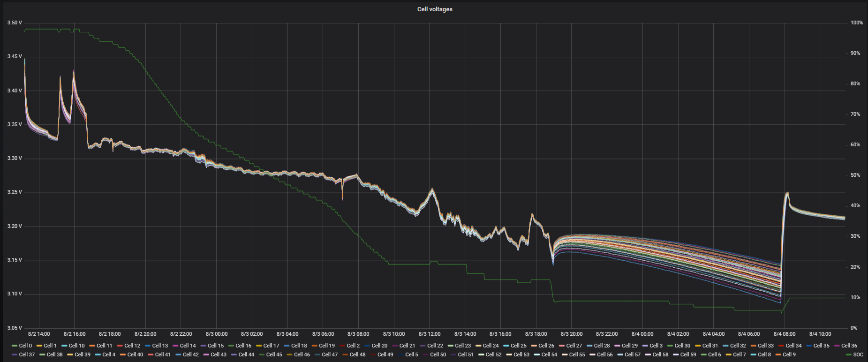Click the 8/3 12:00 time axis label
Viewport: 868px width, 362px height.
pos(429,334)
